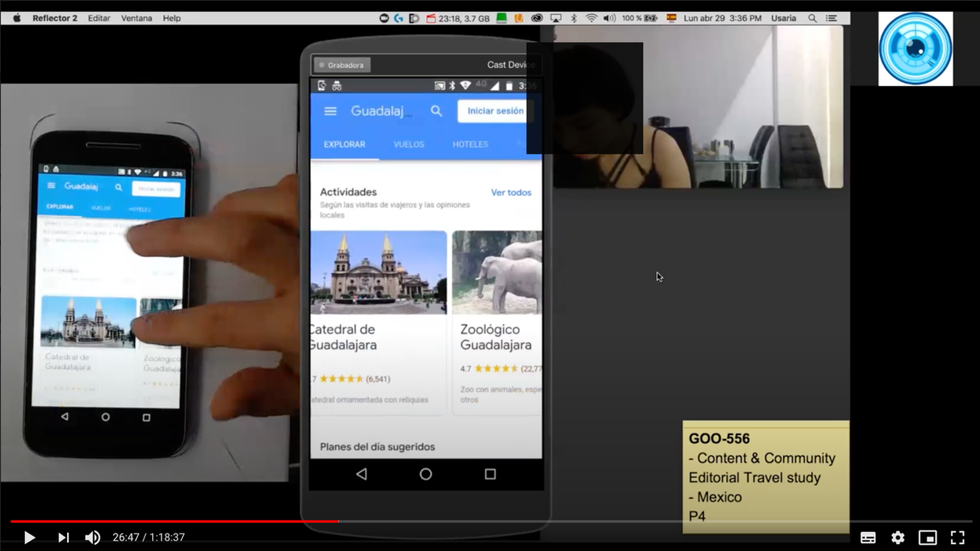Open the Zoológico Guadalajara elephant photo
This screenshot has width=980, height=551.
pos(497,273)
